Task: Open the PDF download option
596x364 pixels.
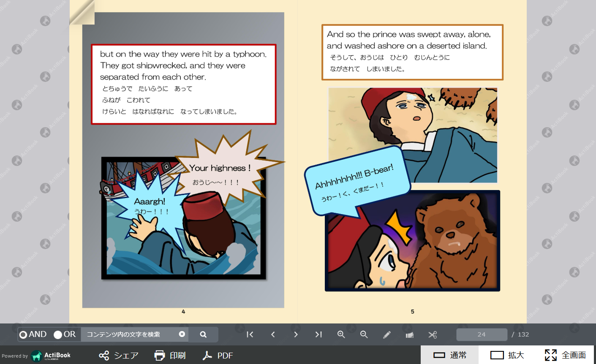Action: 218,356
